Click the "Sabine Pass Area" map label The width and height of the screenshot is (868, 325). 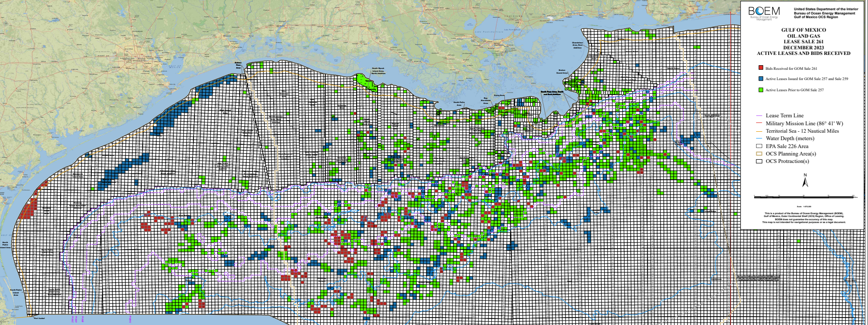238,65
